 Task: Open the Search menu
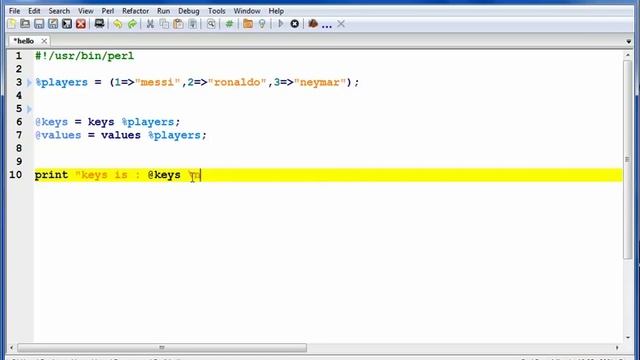(x=59, y=11)
